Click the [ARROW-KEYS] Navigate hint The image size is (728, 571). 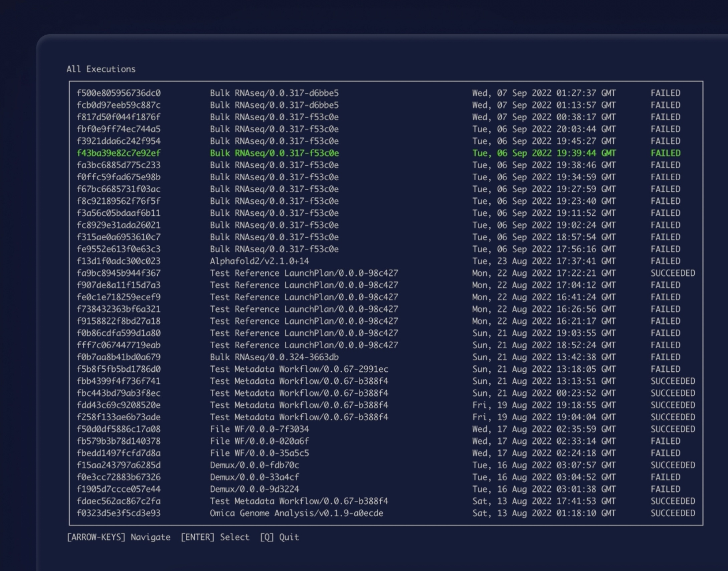pos(118,537)
